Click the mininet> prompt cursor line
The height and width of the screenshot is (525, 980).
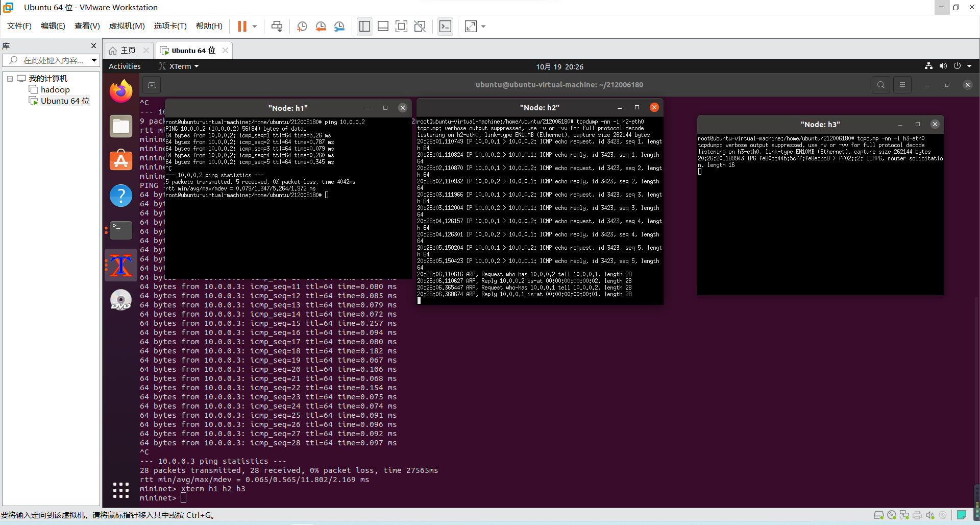(x=163, y=498)
